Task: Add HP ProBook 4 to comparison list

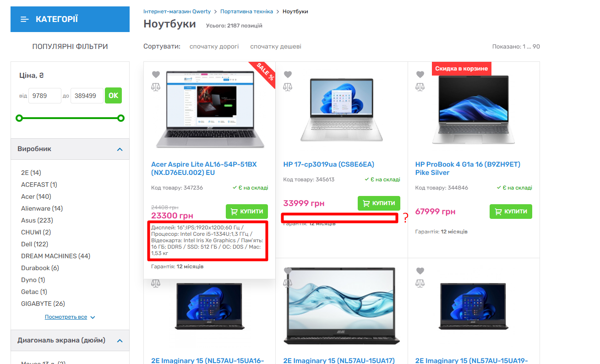Action: tap(420, 87)
